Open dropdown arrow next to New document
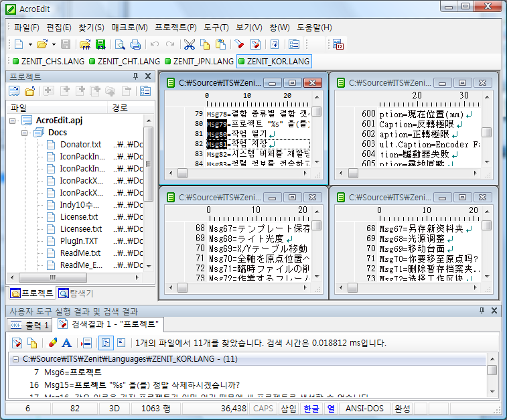This screenshot has width=507, height=420. (30, 45)
